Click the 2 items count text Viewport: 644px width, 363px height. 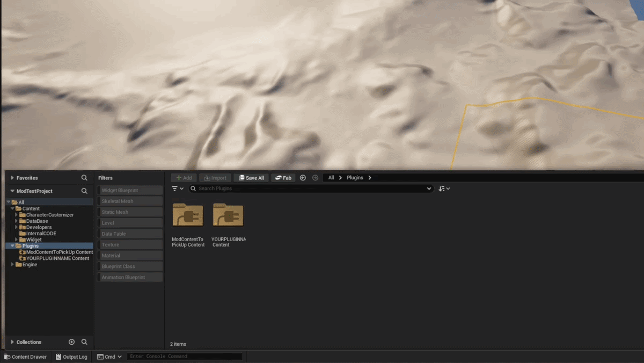coord(178,344)
